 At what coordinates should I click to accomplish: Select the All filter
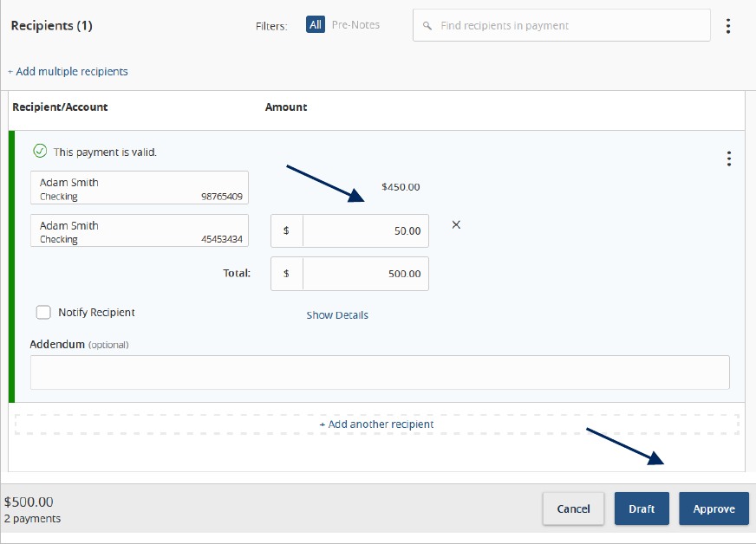pos(316,24)
